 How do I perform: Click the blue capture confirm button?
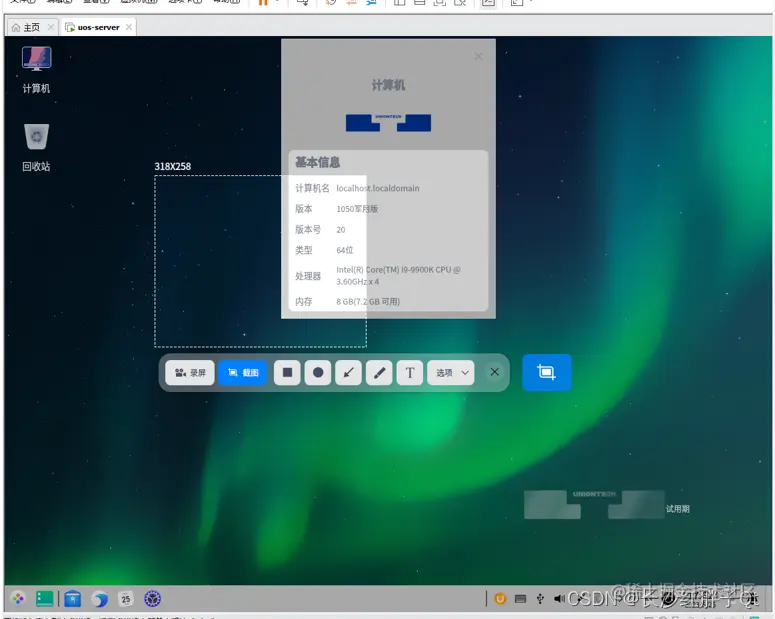click(547, 372)
